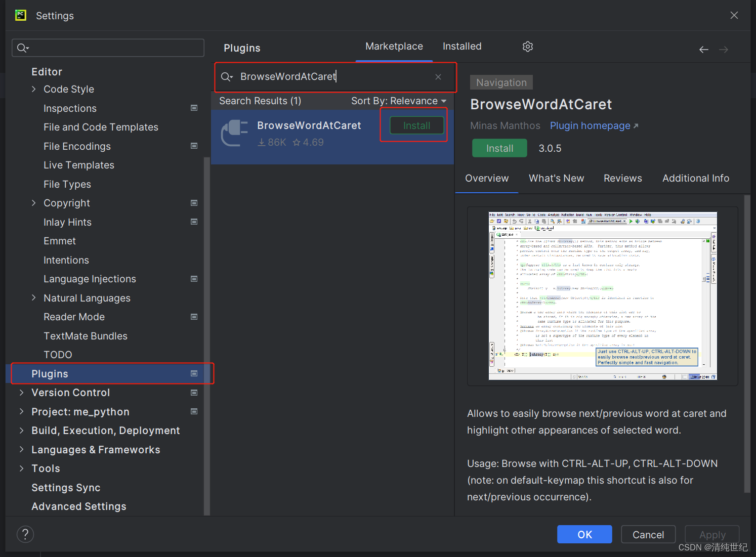Open the Live Templates page
The image size is (756, 557).
[79, 165]
